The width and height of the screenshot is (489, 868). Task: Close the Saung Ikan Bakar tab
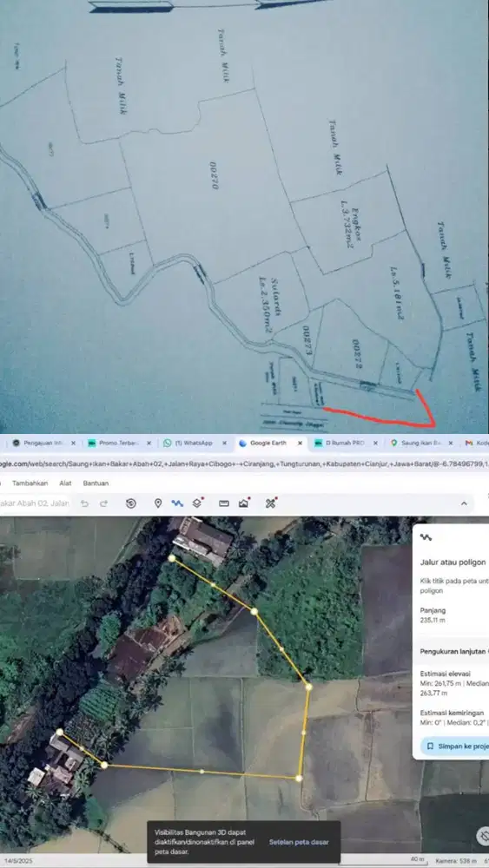(450, 444)
